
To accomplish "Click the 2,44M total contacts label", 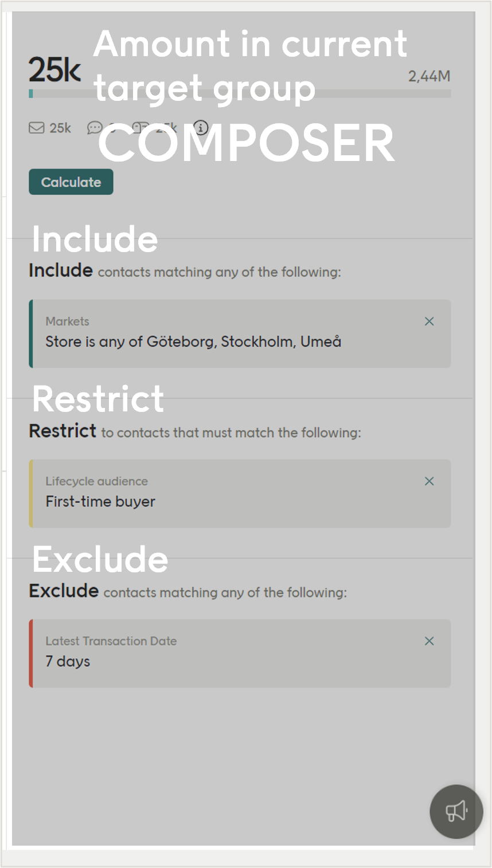I will tap(429, 76).
